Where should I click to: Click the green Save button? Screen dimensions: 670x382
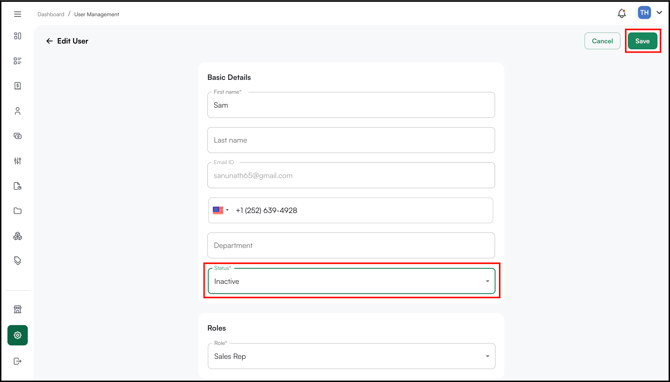tap(642, 41)
